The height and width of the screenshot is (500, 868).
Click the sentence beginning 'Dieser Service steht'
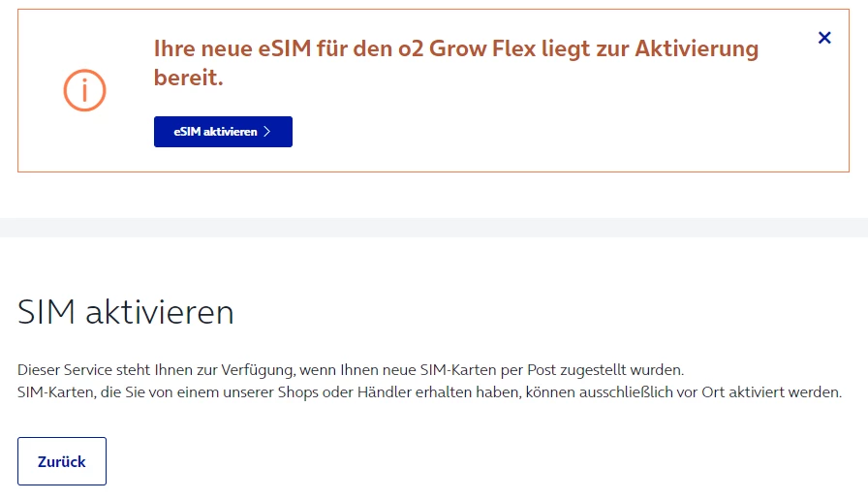click(351, 370)
